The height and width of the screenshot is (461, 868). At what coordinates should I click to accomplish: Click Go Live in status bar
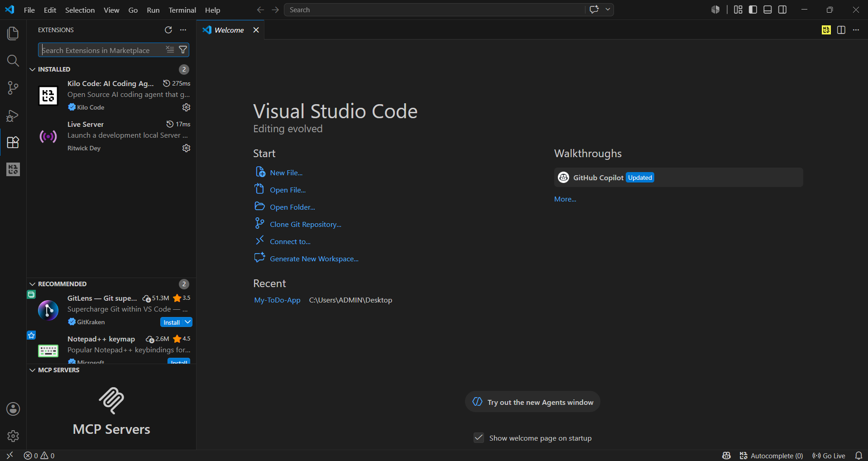click(829, 456)
